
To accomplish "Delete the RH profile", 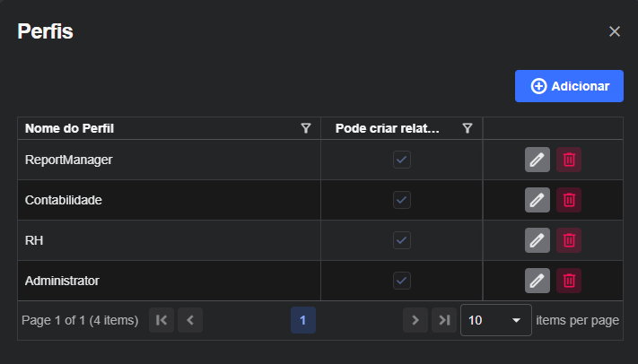I will click(x=569, y=240).
